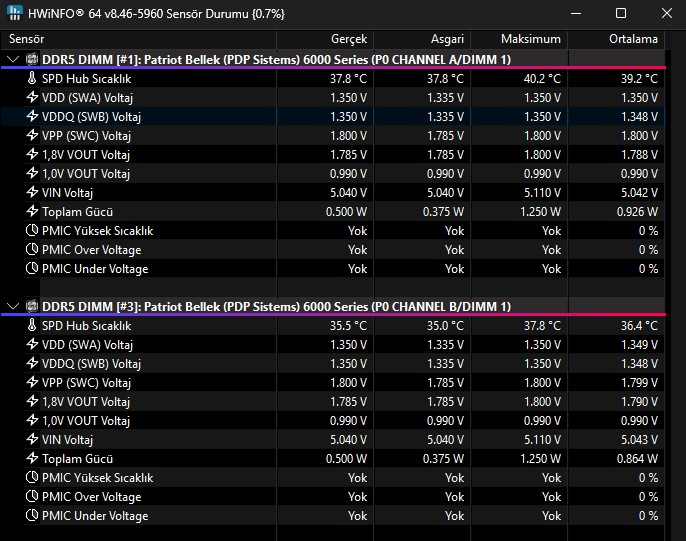Click the 40.2 °C maximum temperature value
Image resolution: width=686 pixels, height=541 pixels.
click(542, 79)
